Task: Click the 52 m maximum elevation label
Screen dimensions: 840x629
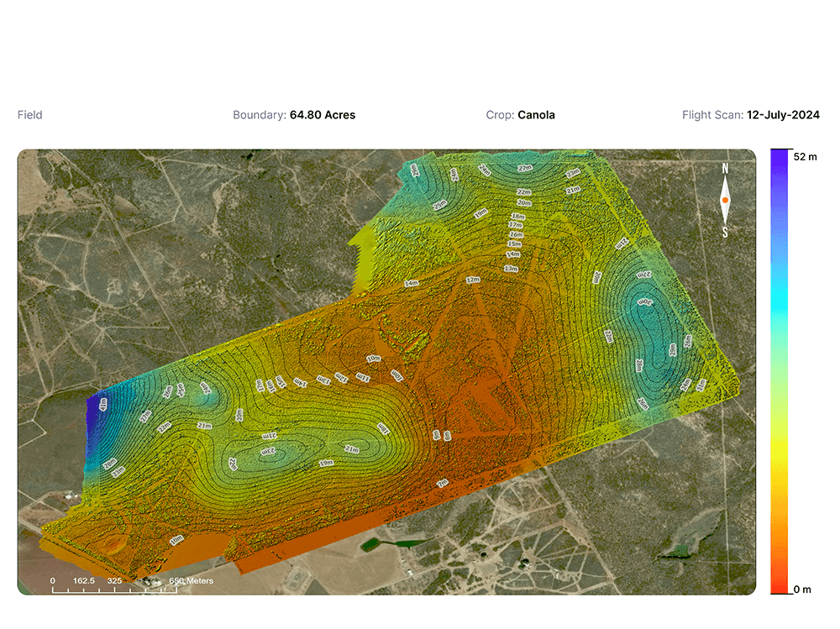Action: (x=805, y=157)
